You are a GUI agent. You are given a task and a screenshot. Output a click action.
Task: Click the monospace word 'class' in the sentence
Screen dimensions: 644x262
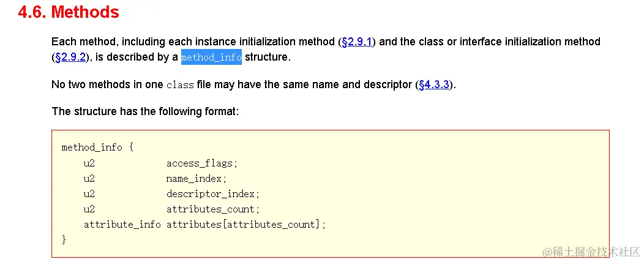click(x=180, y=86)
